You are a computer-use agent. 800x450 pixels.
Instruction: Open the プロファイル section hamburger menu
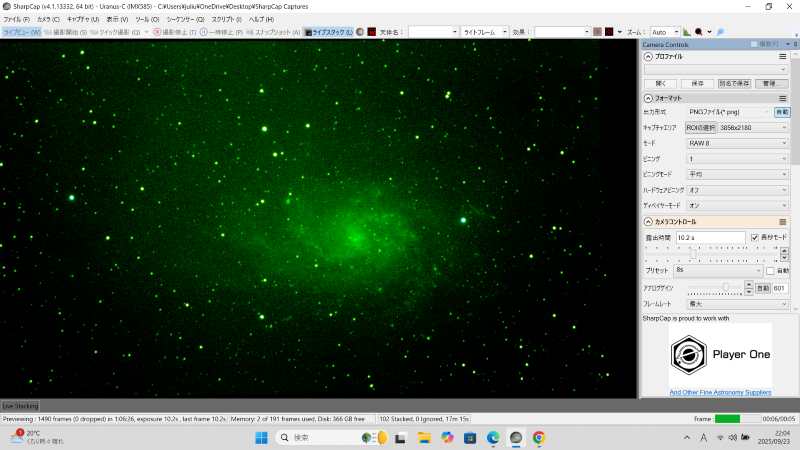[782, 57]
